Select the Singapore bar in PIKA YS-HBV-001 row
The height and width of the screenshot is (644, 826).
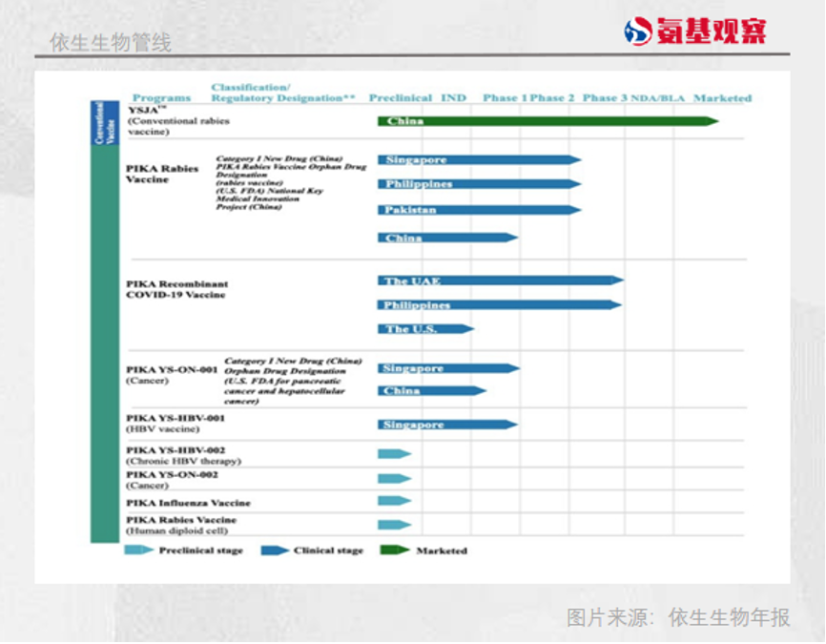[447, 425]
